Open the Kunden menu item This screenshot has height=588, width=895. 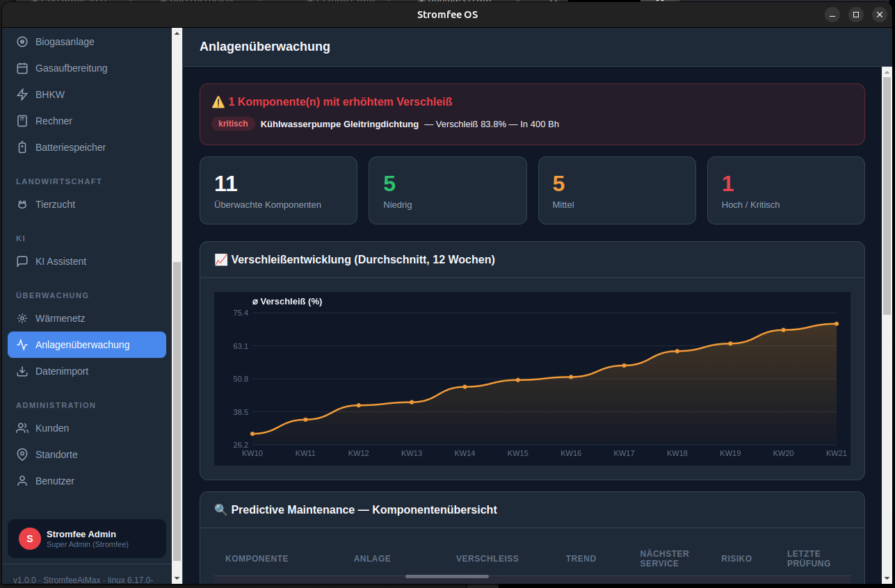pos(52,428)
